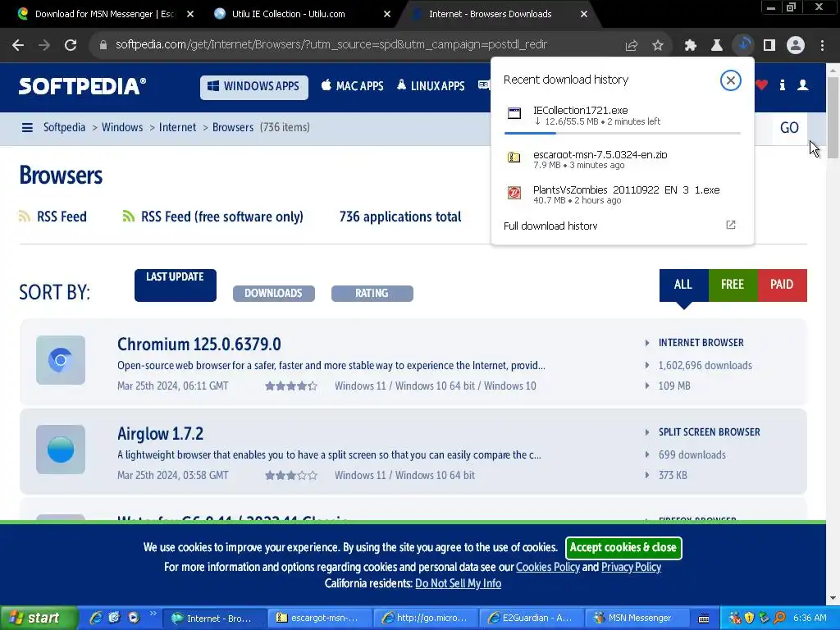Sort by Rating
The width and height of the screenshot is (840, 630).
(x=372, y=293)
